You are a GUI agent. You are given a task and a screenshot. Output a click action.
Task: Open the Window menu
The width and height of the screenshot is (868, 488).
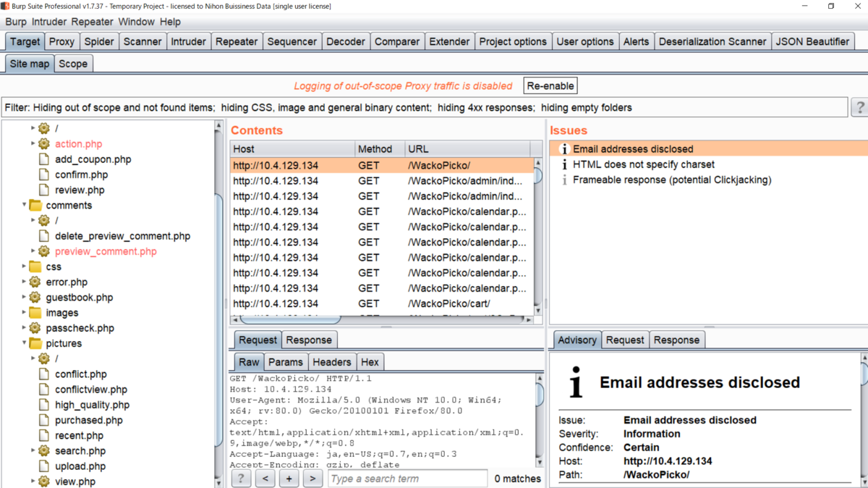pyautogui.click(x=136, y=22)
